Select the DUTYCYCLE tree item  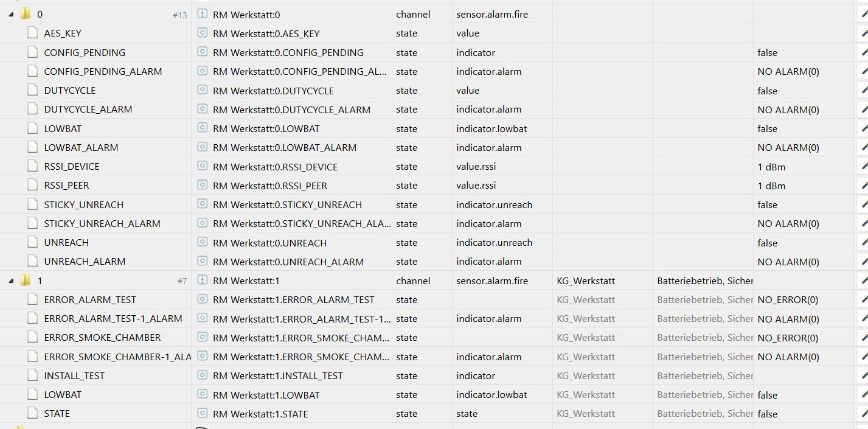pos(69,90)
